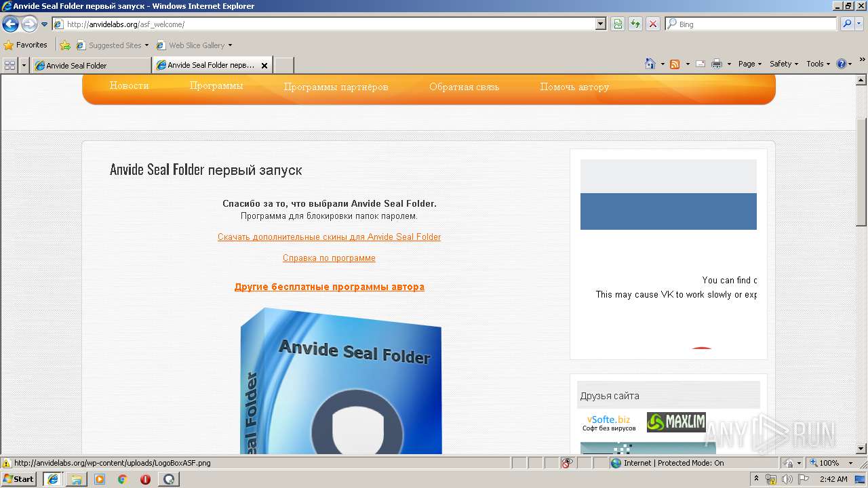Open the recent pages dropdown arrow
The width and height of the screenshot is (868, 488).
pyautogui.click(x=45, y=24)
